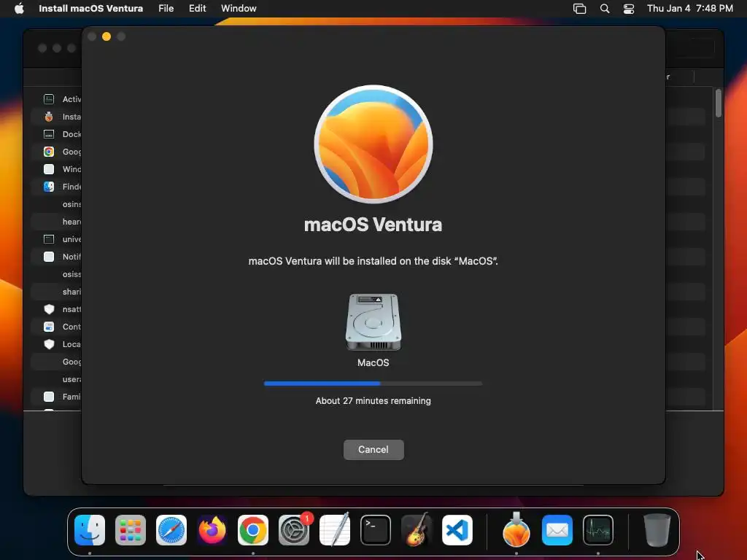Select the Loca process row in background window
Screen dimensions: 747x560
coord(56,344)
